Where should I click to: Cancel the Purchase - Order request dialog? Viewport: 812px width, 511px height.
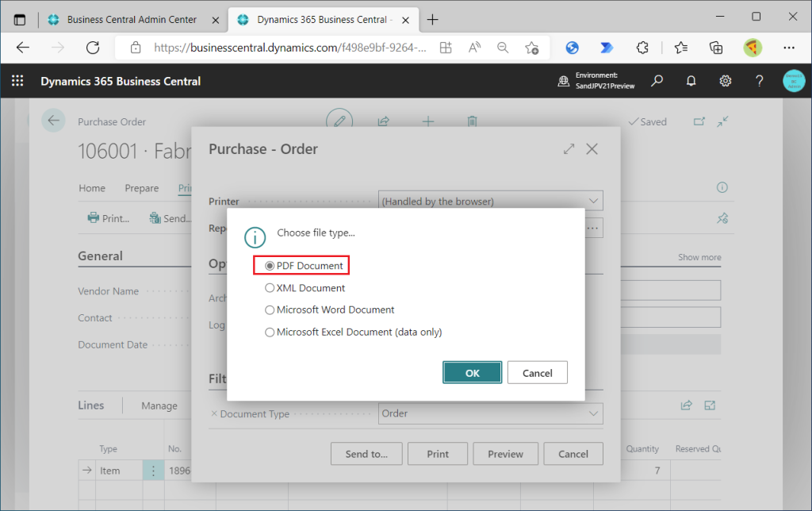[573, 454]
